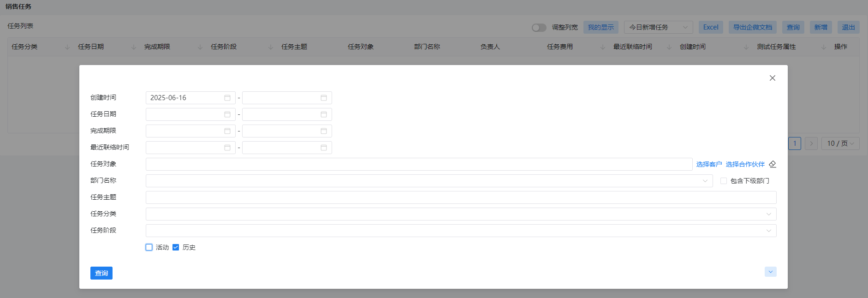Open calendar for 创建时间 start date
The image size is (868, 298).
point(227,98)
